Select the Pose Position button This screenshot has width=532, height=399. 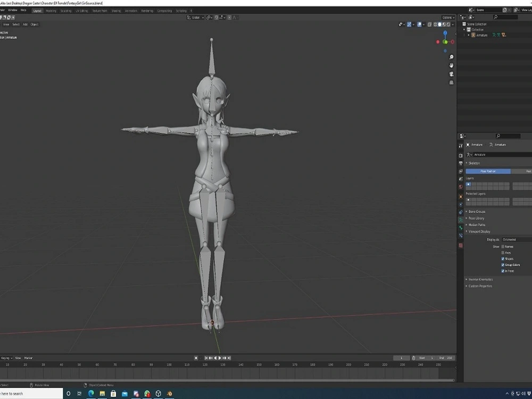(488, 171)
